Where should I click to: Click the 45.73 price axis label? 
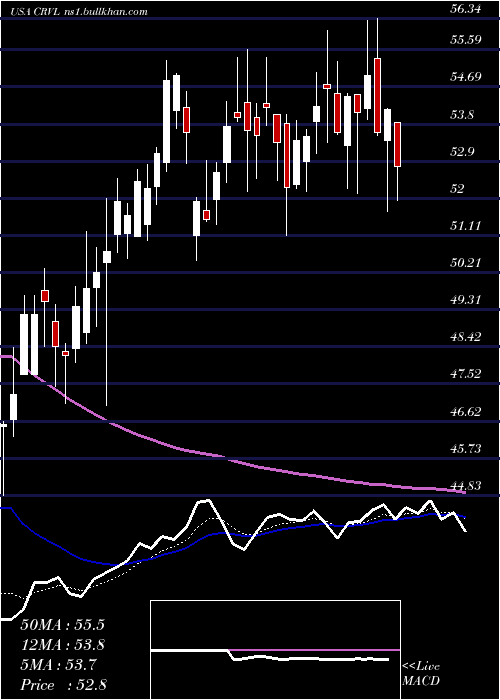pyautogui.click(x=466, y=449)
